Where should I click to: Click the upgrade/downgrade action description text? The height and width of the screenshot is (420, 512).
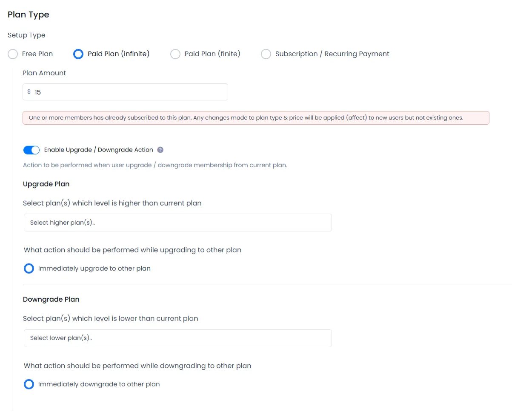[155, 165]
